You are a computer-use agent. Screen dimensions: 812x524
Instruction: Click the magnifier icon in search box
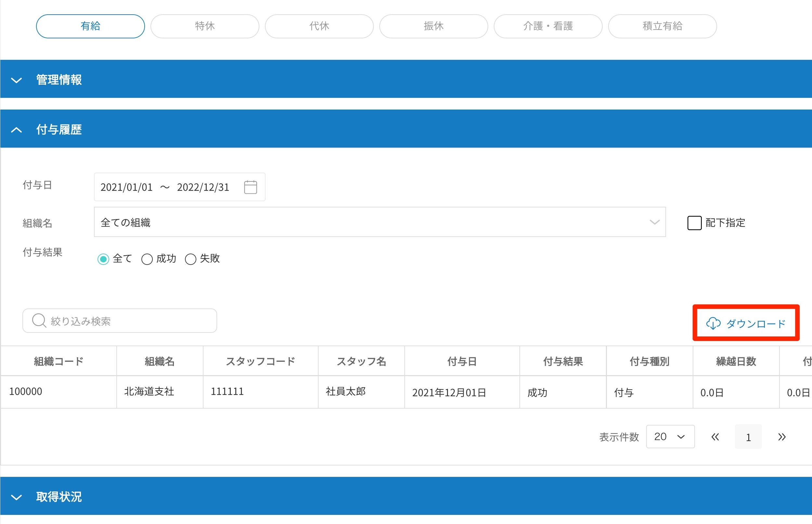click(39, 321)
